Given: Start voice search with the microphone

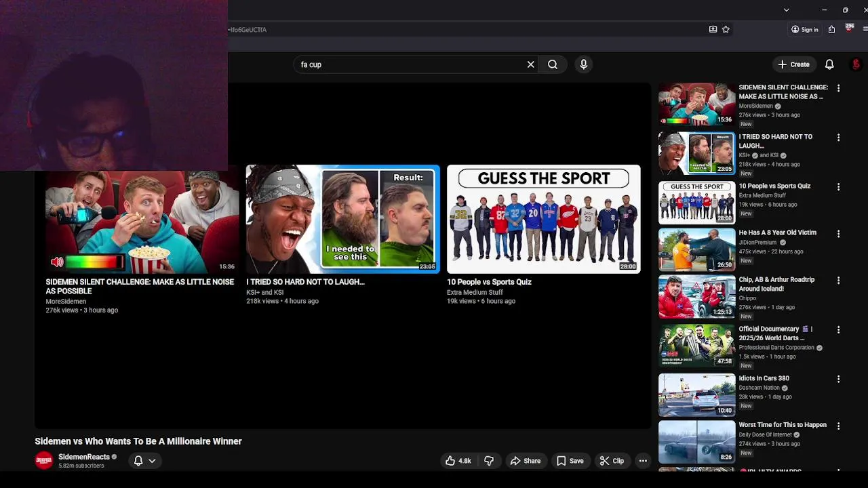Looking at the screenshot, I should point(583,64).
